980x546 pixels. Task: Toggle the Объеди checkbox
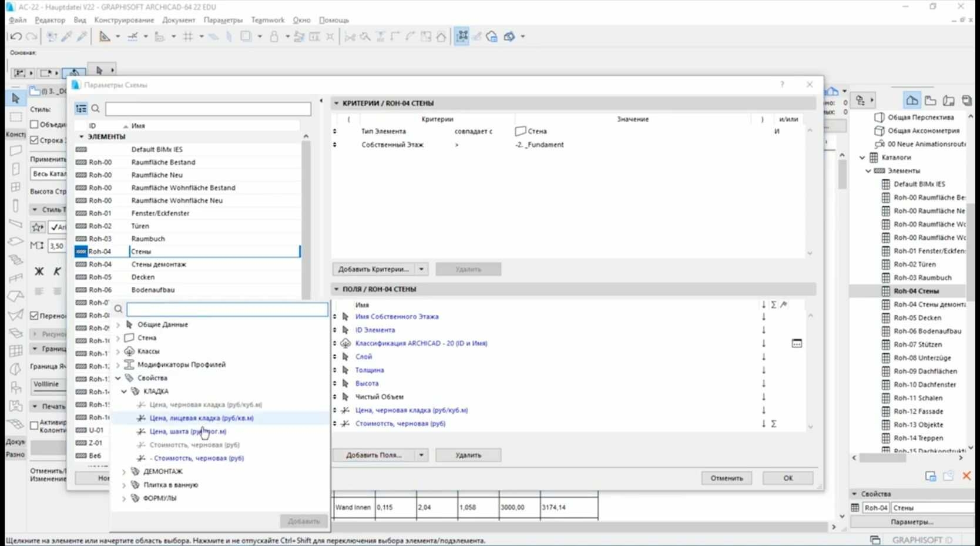click(34, 124)
